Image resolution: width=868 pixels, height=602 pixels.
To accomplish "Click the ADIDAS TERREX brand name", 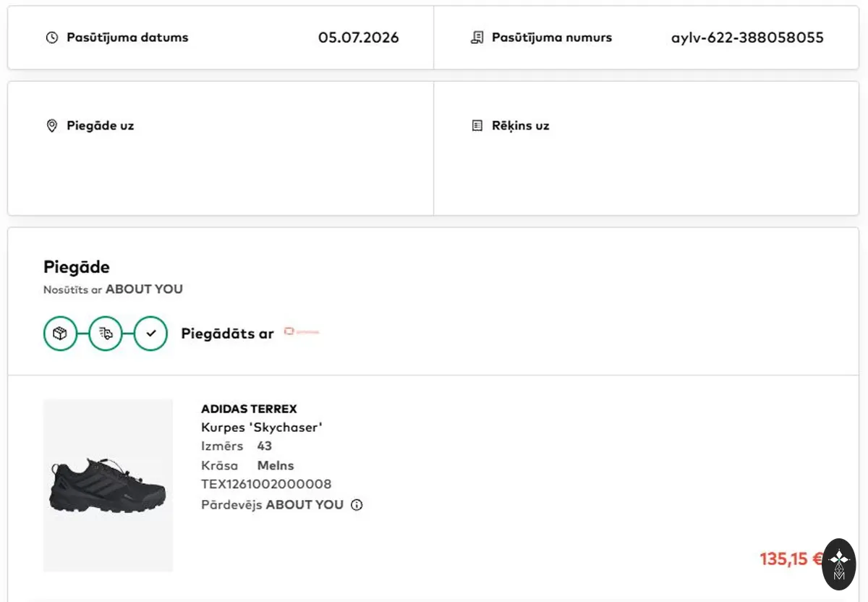I will click(x=249, y=409).
